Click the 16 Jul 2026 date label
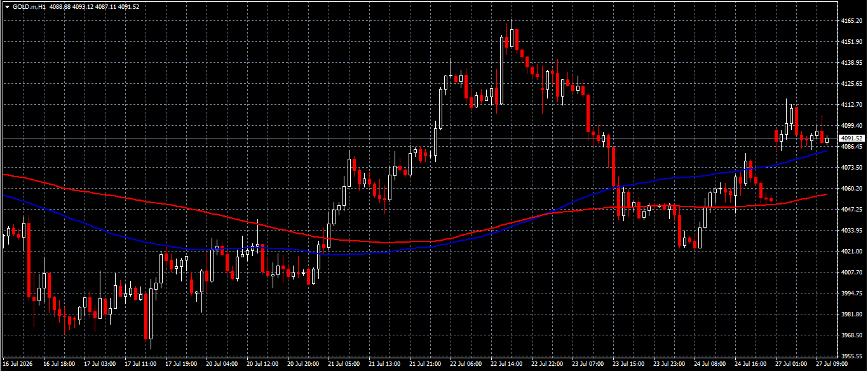Image resolution: width=868 pixels, height=371 pixels. [17, 365]
